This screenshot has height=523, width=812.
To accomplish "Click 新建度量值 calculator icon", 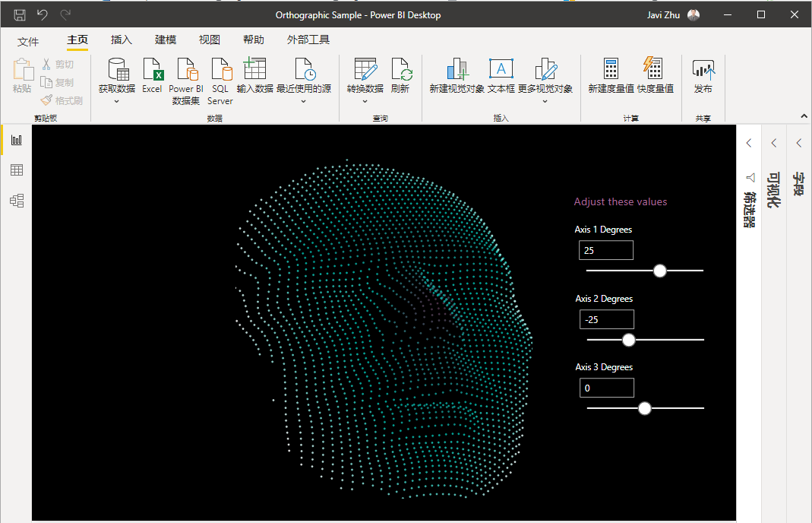I will 611,69.
